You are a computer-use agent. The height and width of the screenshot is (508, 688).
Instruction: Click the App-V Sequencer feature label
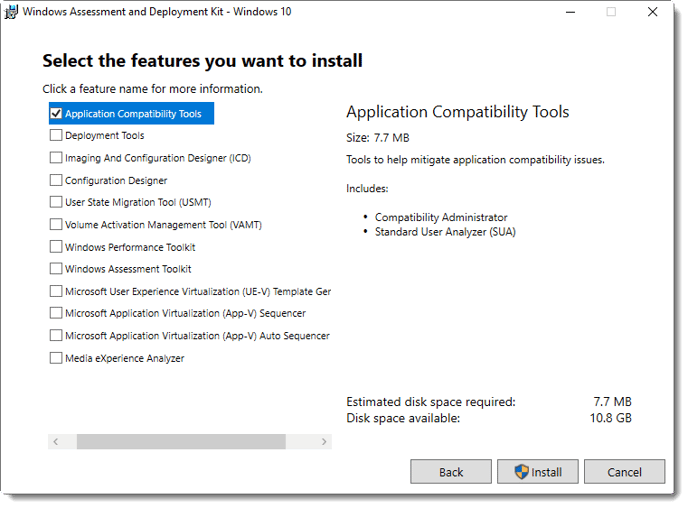185,313
